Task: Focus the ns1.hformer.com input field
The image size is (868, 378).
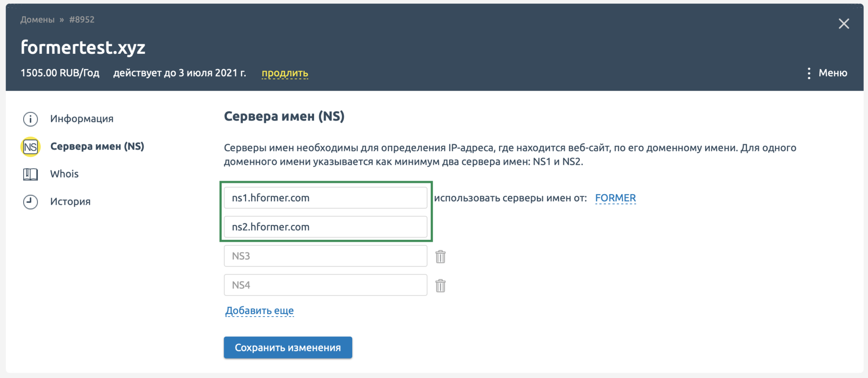Action: click(325, 198)
